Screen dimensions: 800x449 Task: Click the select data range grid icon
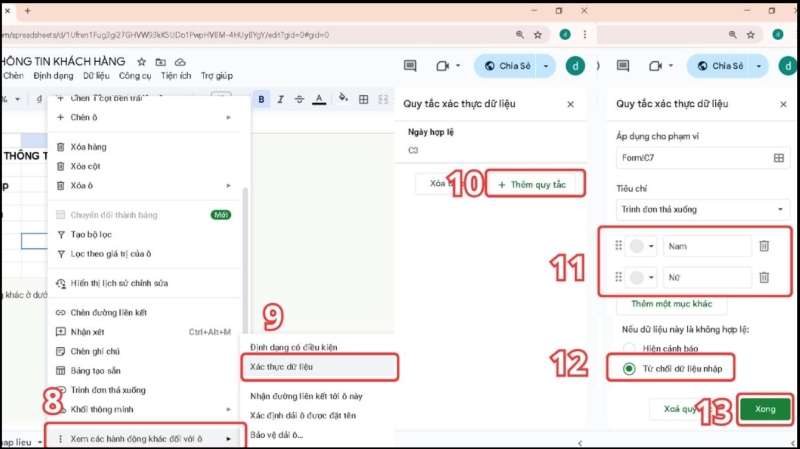pyautogui.click(x=779, y=158)
